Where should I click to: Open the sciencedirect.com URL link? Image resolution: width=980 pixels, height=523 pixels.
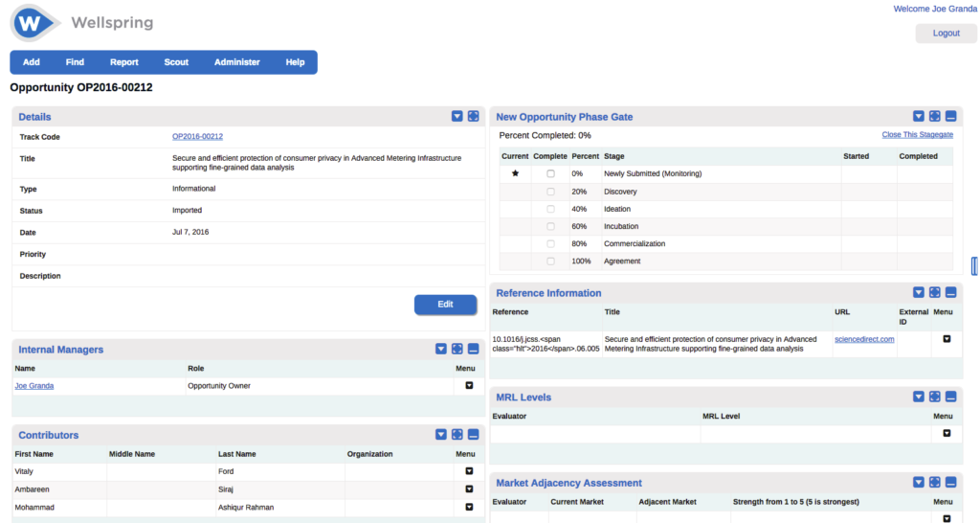click(x=864, y=339)
